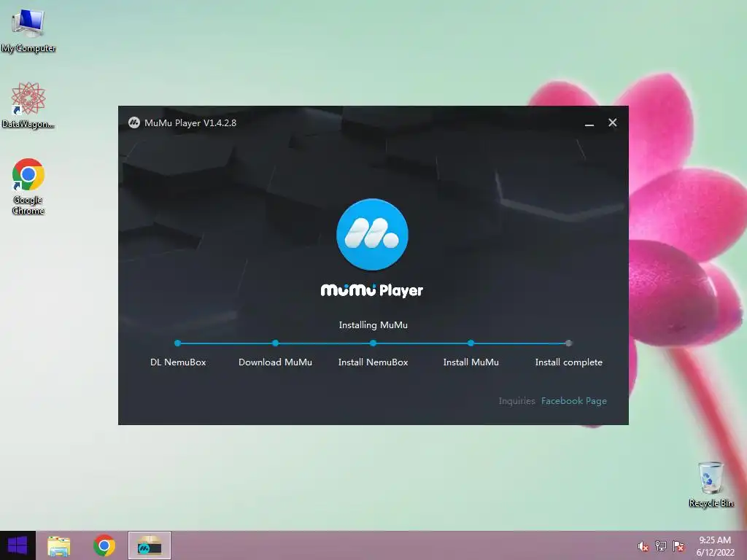Viewport: 747px width, 560px height.
Task: Click the large blue MuMu logo
Action: point(372,234)
